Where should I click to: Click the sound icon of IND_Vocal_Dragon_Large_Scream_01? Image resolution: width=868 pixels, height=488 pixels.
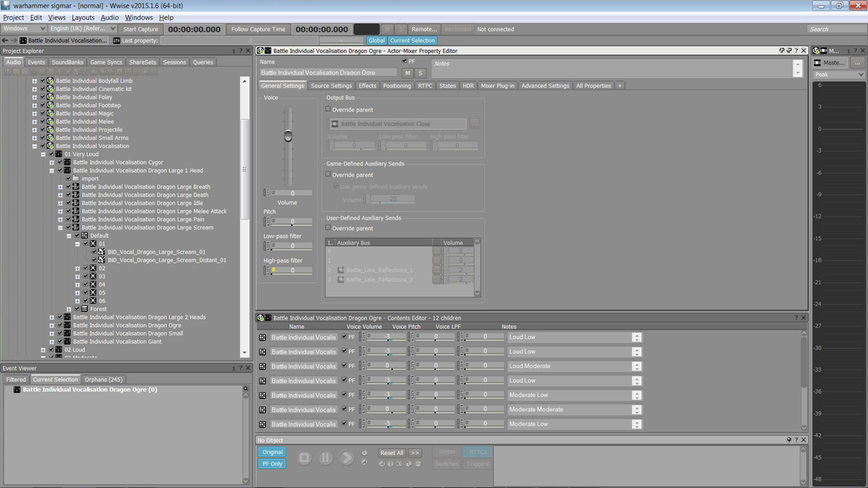click(x=102, y=252)
